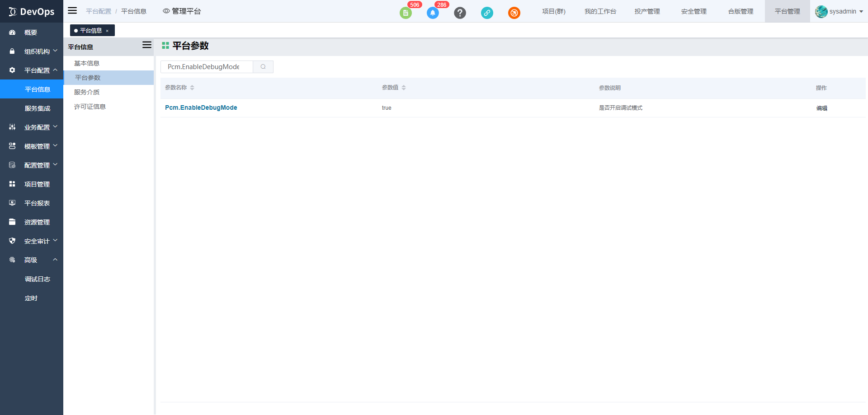Click the 编辑 link for Pcm.EnableDebugMode

click(821, 108)
